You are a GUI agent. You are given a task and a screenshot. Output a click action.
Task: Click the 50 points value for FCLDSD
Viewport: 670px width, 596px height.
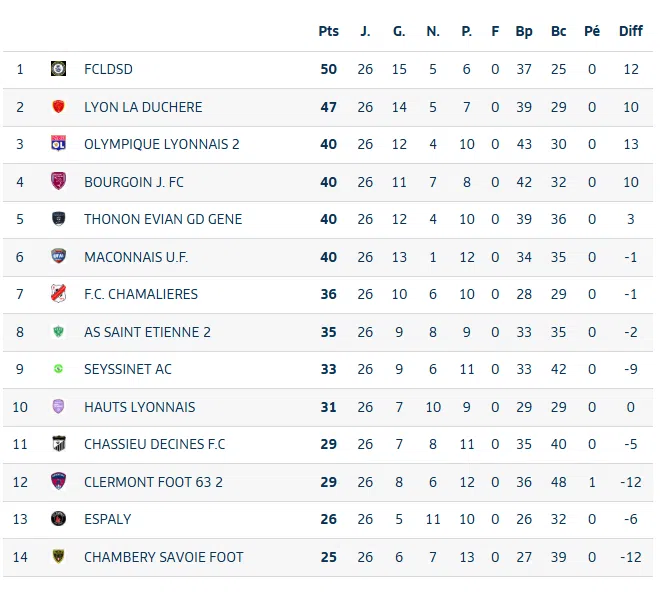tap(329, 69)
